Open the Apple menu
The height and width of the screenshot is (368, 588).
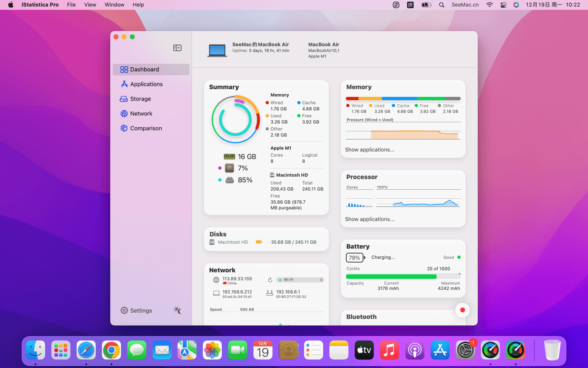(x=11, y=5)
